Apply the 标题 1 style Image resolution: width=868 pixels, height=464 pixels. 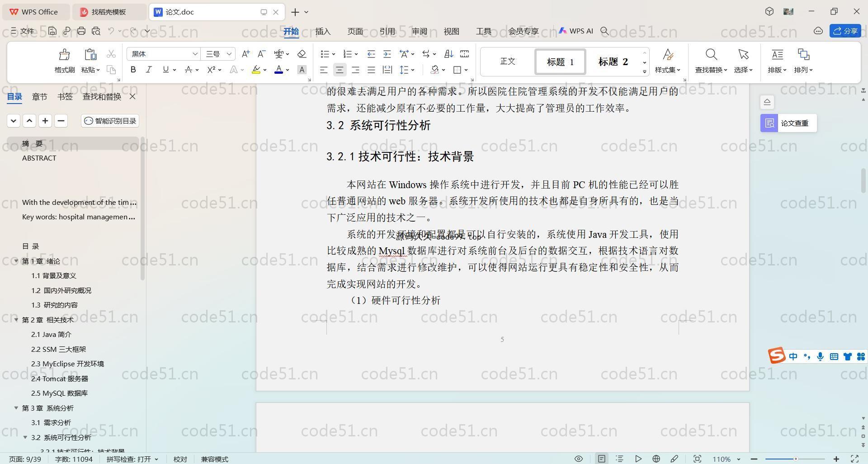click(x=560, y=62)
